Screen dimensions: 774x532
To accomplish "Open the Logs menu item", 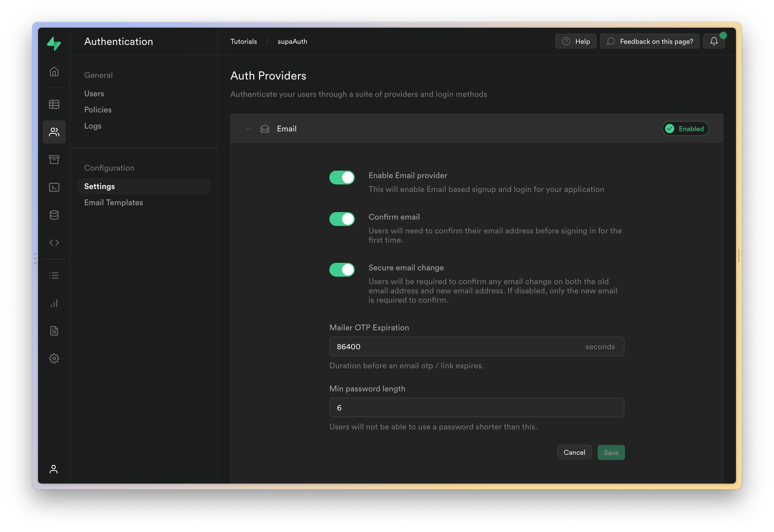I will pyautogui.click(x=93, y=126).
